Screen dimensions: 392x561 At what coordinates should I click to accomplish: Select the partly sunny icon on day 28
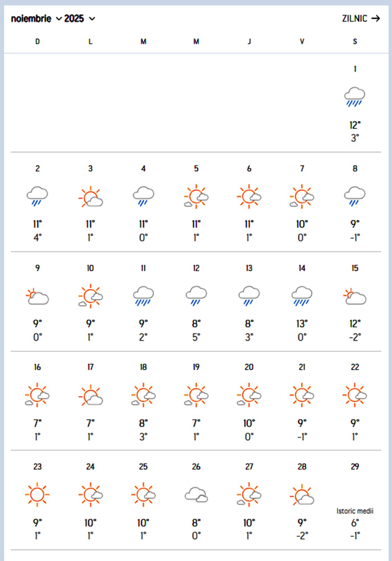coord(302,495)
